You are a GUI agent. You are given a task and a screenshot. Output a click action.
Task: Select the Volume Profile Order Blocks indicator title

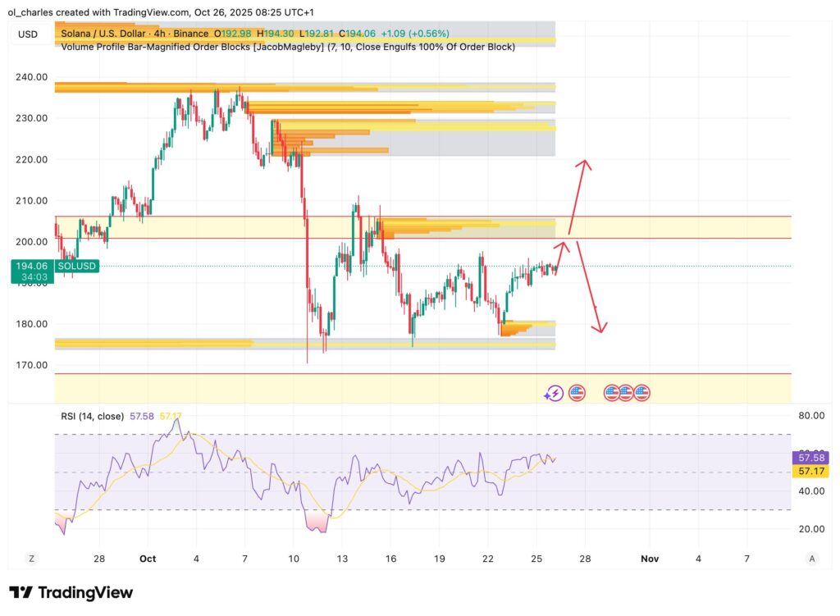click(x=288, y=47)
